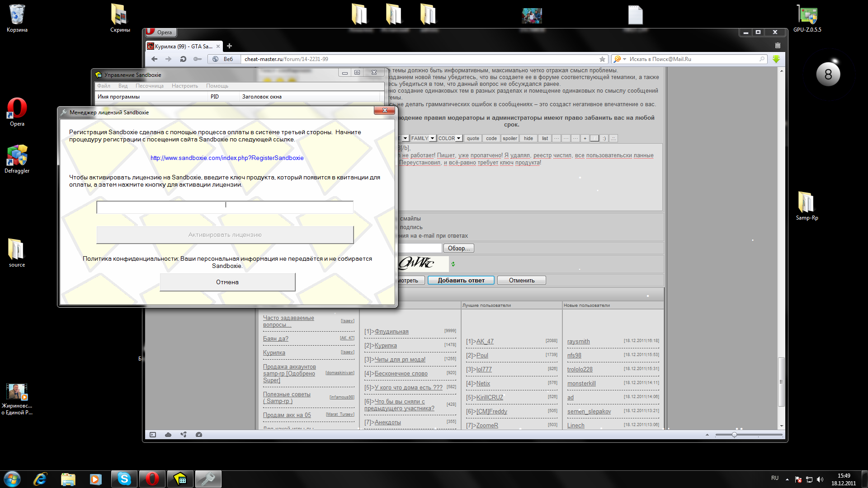Open GPU-Z.0.5.5 desktop icon

pos(807,19)
